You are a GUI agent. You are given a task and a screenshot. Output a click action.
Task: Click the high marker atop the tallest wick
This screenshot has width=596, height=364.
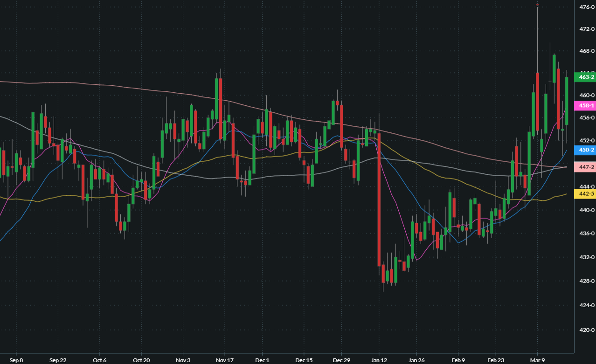coord(537,5)
